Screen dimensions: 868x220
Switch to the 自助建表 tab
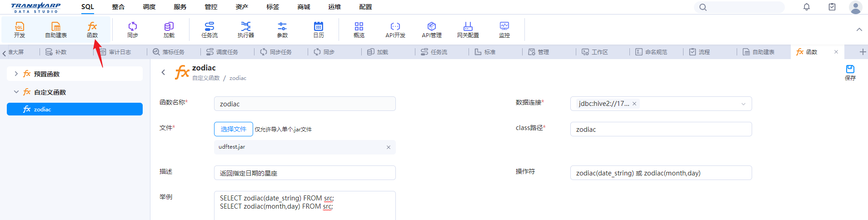(x=758, y=52)
